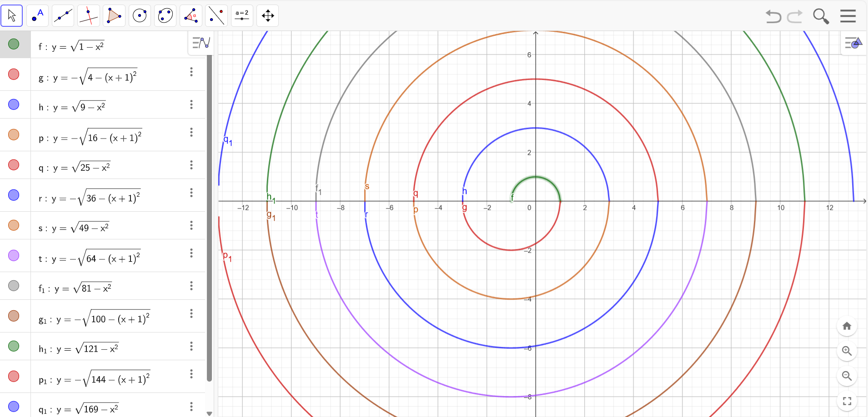Image resolution: width=868 pixels, height=417 pixels.
Task: Toggle visibility of function f₁
Action: coord(14,285)
